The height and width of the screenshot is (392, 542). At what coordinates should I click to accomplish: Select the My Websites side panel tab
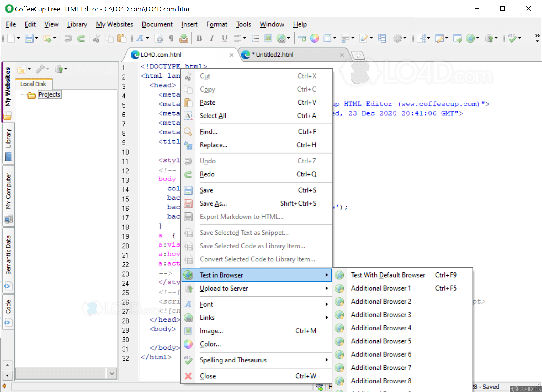click(x=8, y=93)
